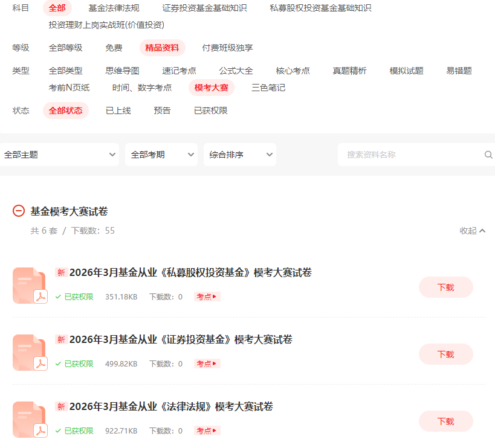Click the search magnifier icon
Screen dimensions: 495x448
(x=488, y=155)
